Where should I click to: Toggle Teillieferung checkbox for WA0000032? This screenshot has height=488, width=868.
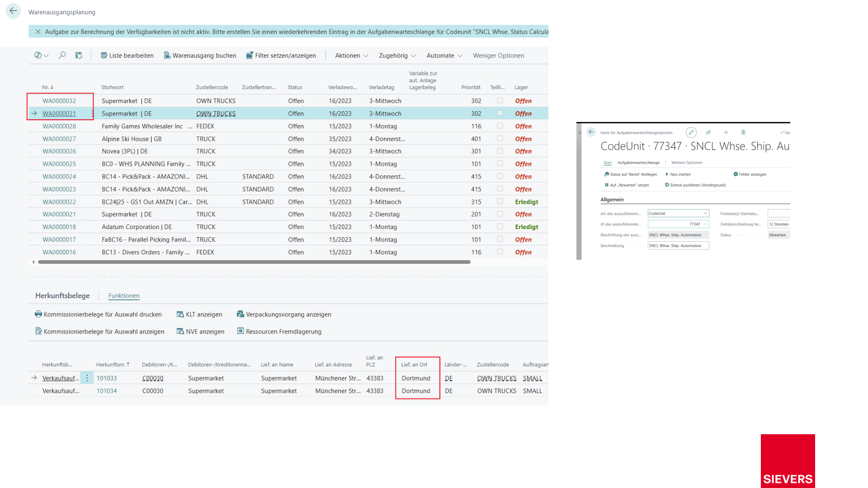(500, 100)
